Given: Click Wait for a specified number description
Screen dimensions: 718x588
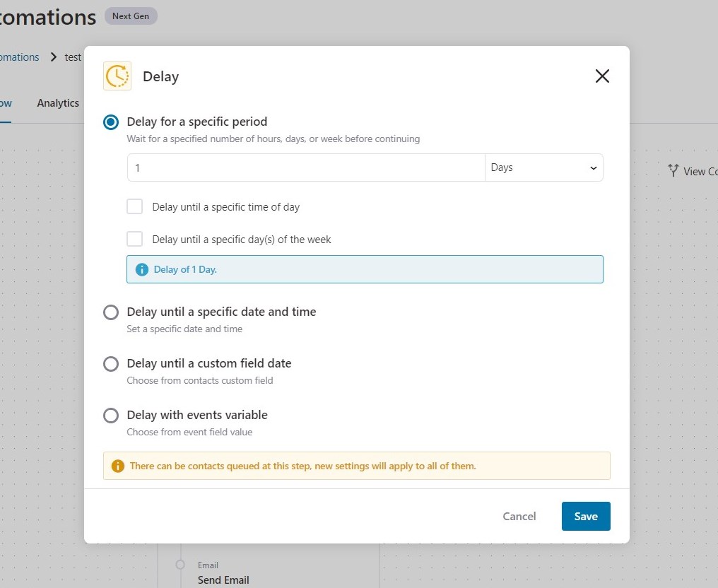Looking at the screenshot, I should (273, 139).
